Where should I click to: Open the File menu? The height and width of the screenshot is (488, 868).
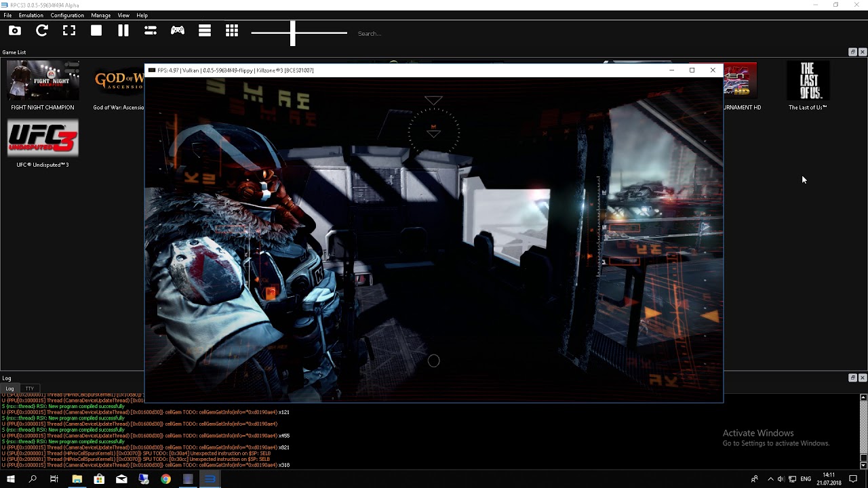tap(7, 15)
